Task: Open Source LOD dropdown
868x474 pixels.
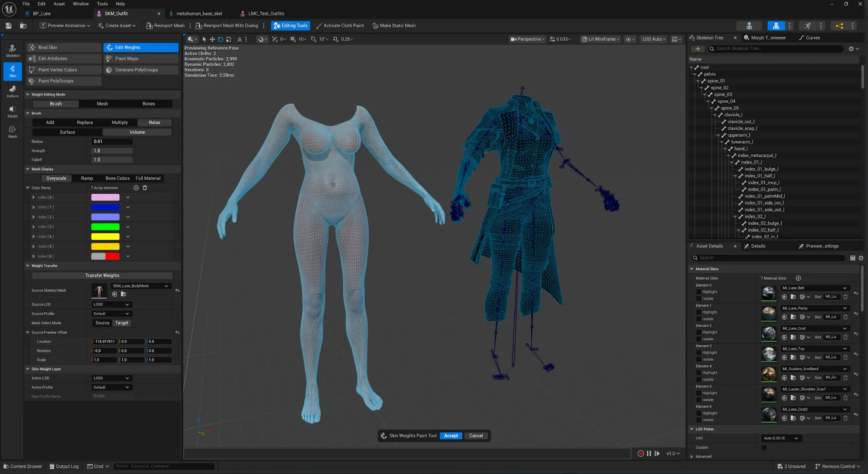Action: pos(111,304)
